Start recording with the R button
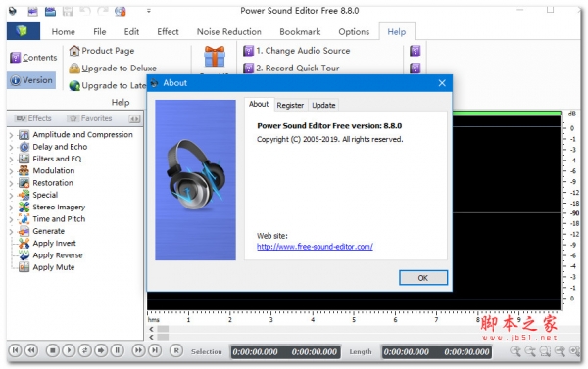The height and width of the screenshot is (369, 588). 176,350
